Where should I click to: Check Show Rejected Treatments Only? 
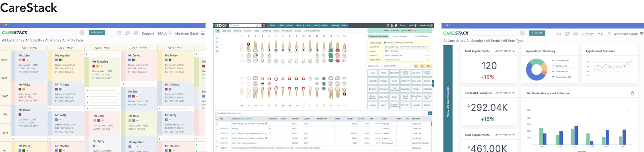216,113
